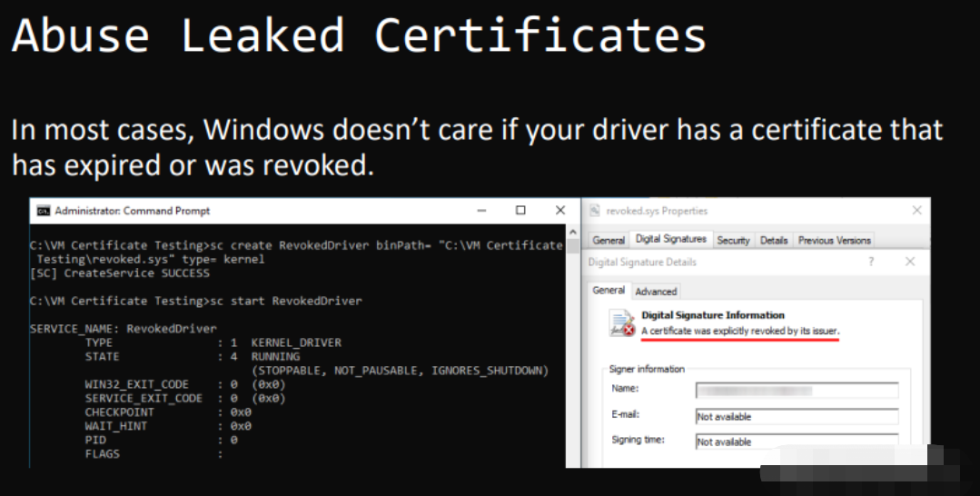Open the Security tab

pyautogui.click(x=733, y=240)
